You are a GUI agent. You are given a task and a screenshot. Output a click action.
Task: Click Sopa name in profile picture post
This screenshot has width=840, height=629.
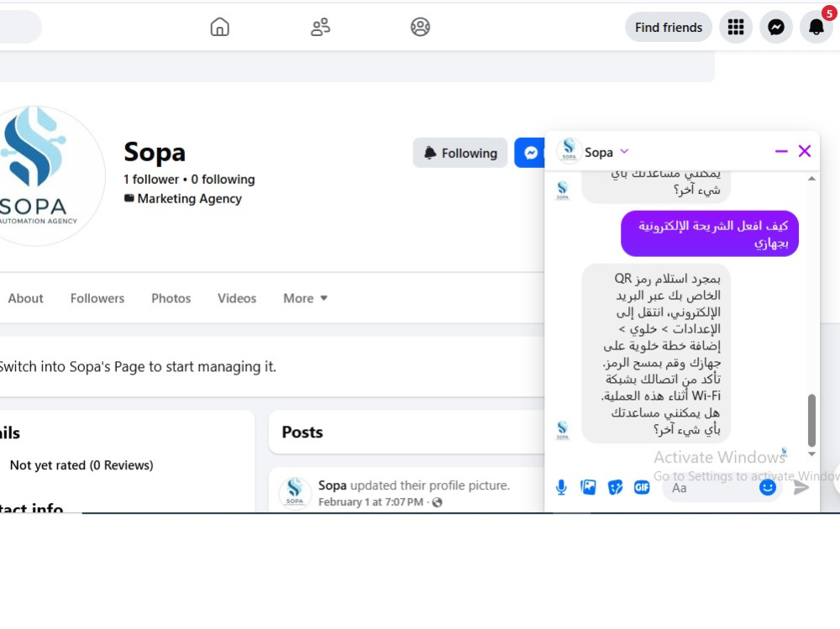pos(332,485)
